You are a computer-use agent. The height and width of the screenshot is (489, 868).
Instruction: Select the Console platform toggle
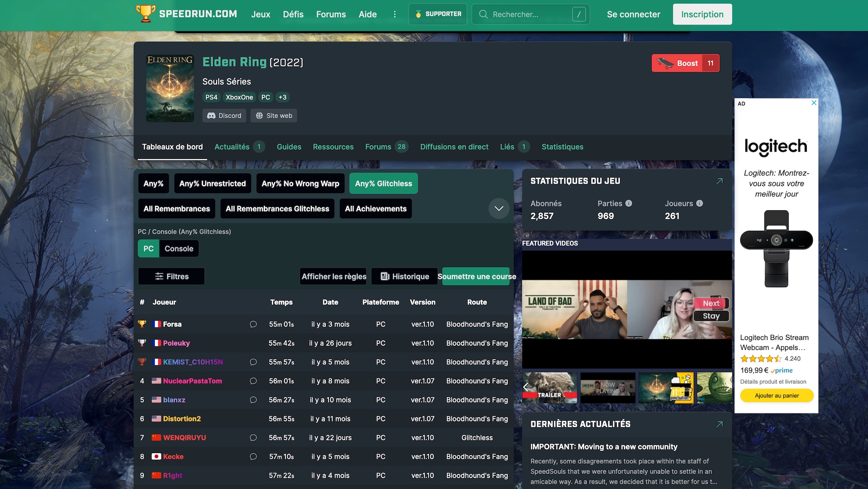(179, 249)
